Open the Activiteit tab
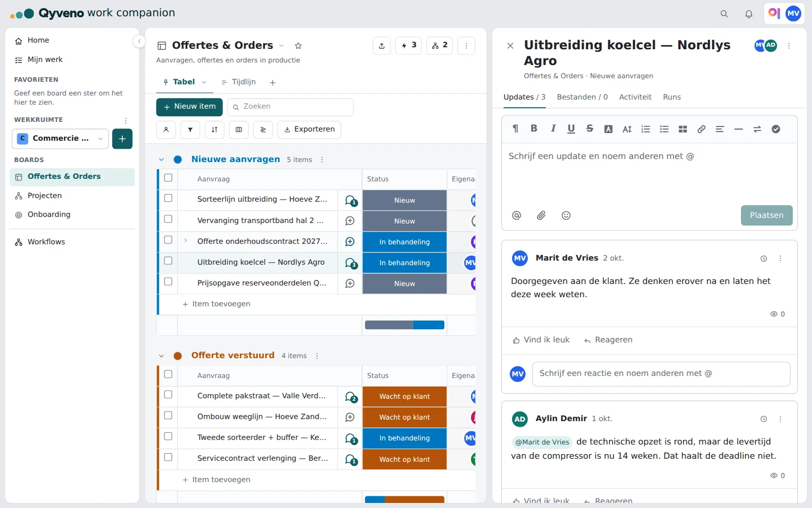This screenshot has height=508, width=812. click(635, 97)
